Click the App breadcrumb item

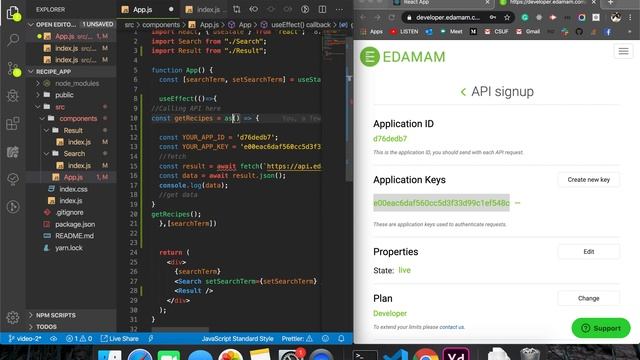[245, 25]
